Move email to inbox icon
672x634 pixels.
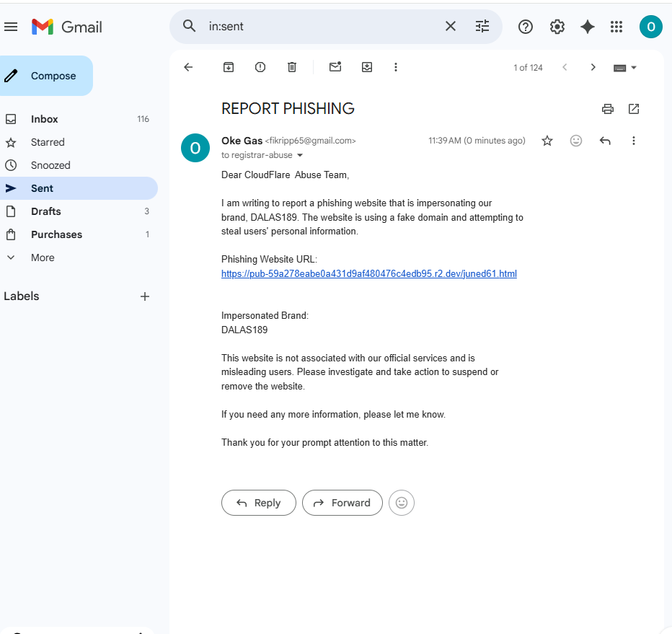click(367, 67)
